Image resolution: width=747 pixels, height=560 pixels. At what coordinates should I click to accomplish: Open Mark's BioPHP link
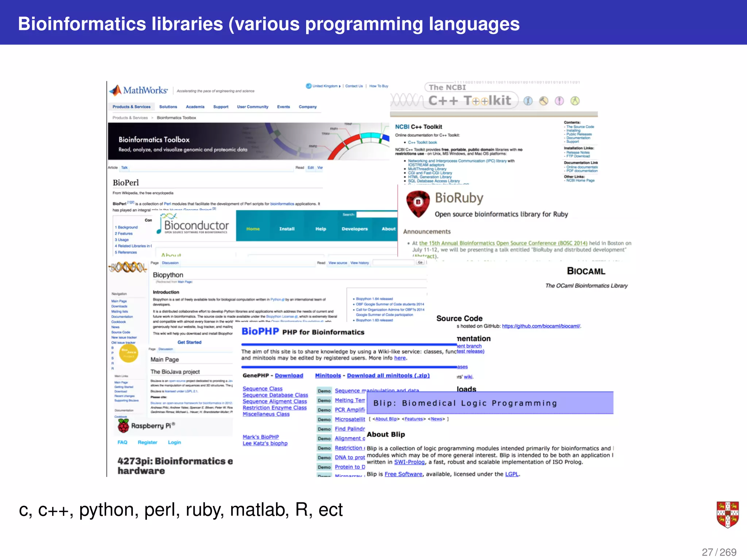(x=261, y=437)
